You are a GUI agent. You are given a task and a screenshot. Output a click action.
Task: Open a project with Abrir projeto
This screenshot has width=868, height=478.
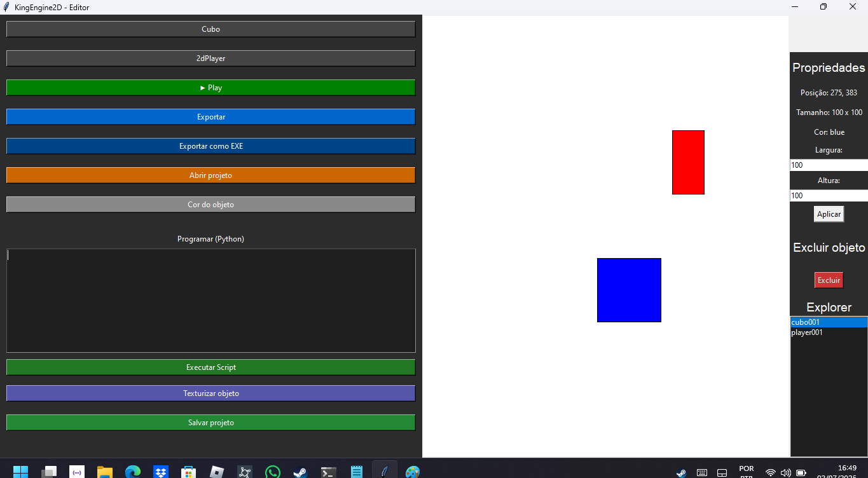point(210,175)
